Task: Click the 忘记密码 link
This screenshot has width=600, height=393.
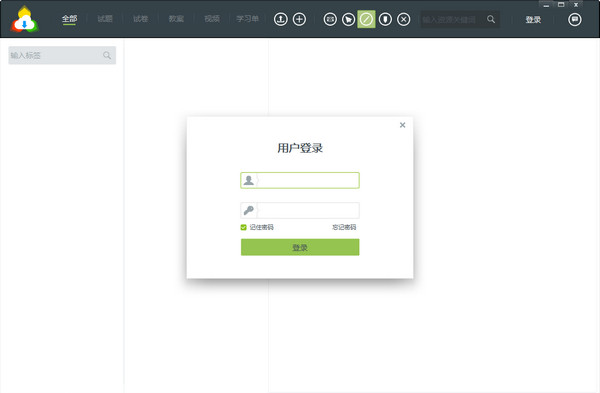Action: click(x=344, y=227)
